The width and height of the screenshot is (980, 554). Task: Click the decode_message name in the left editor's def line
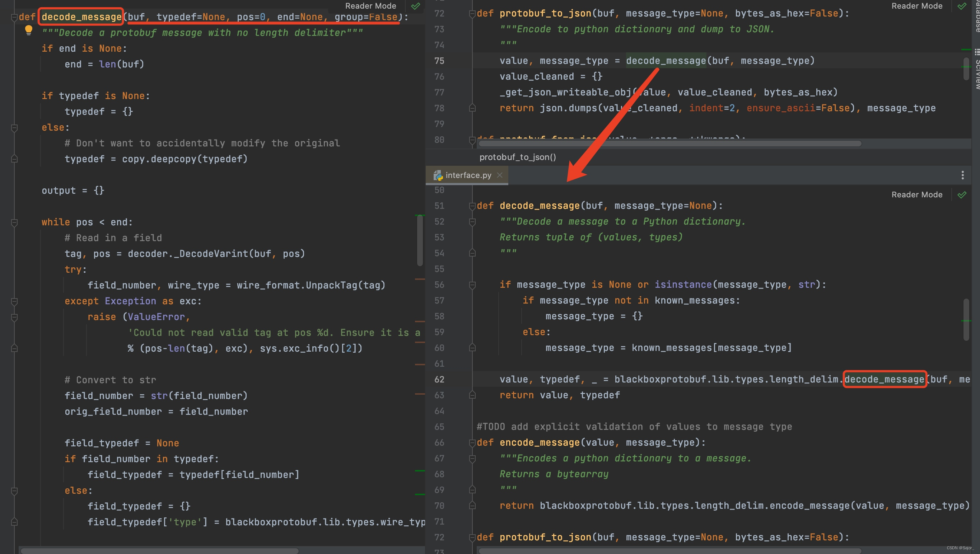[x=81, y=17]
